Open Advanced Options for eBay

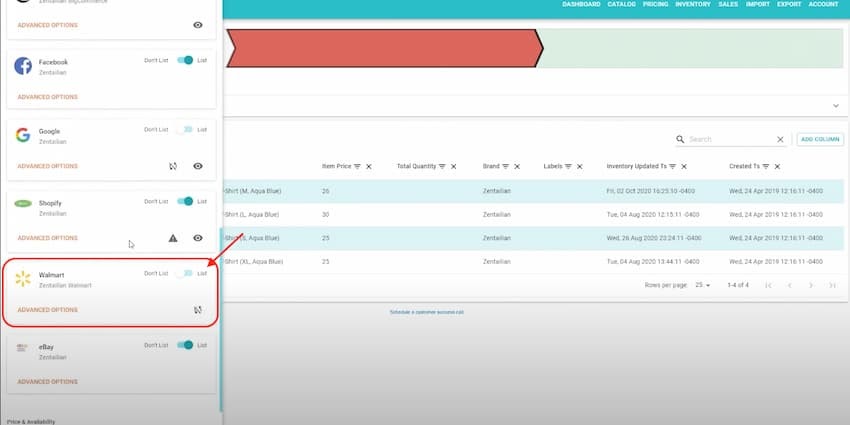(48, 382)
